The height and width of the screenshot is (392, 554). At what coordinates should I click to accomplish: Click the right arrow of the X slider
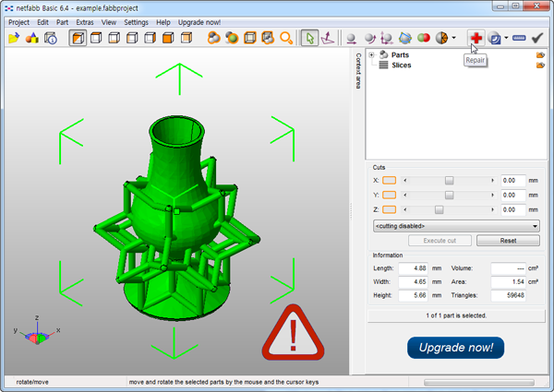coord(492,180)
